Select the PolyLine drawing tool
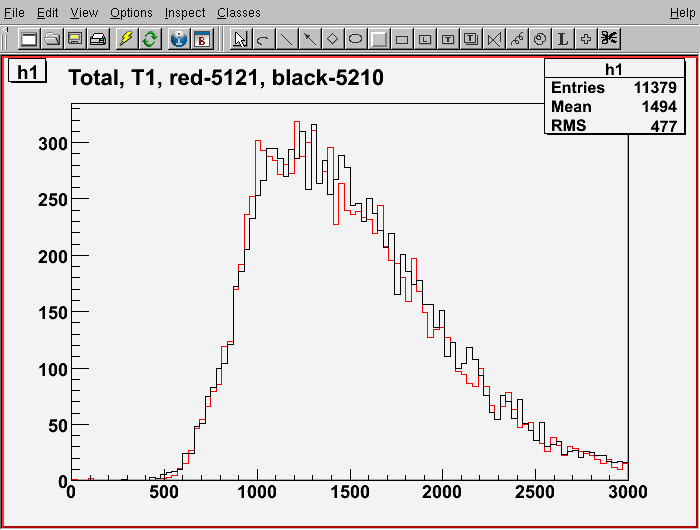Screen dimensions: 700x530 [494, 39]
